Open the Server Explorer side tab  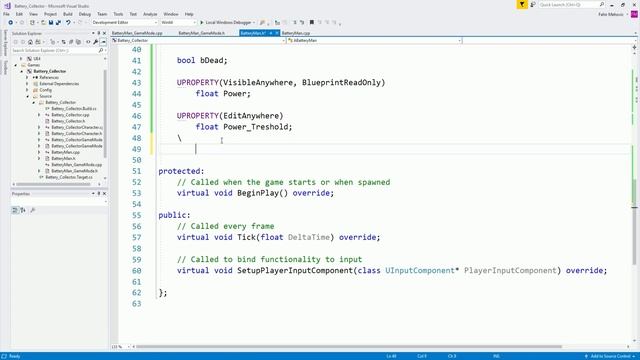[5, 43]
